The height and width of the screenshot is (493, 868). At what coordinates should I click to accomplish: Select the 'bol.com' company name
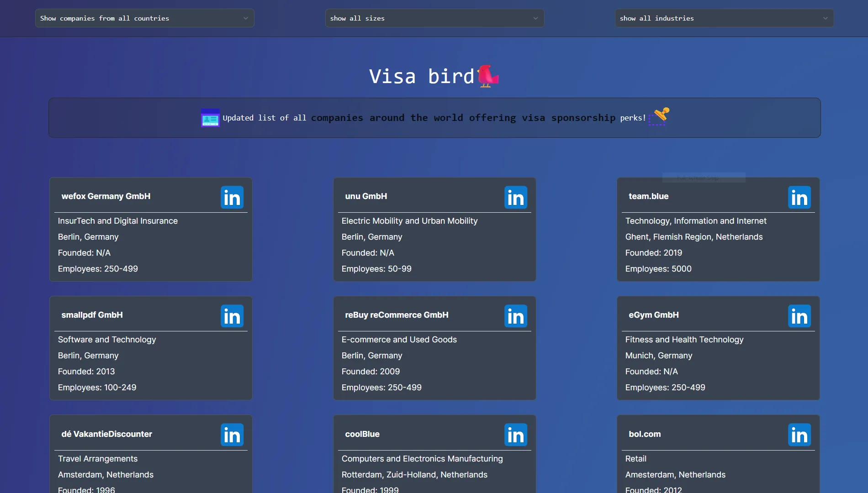click(x=645, y=434)
